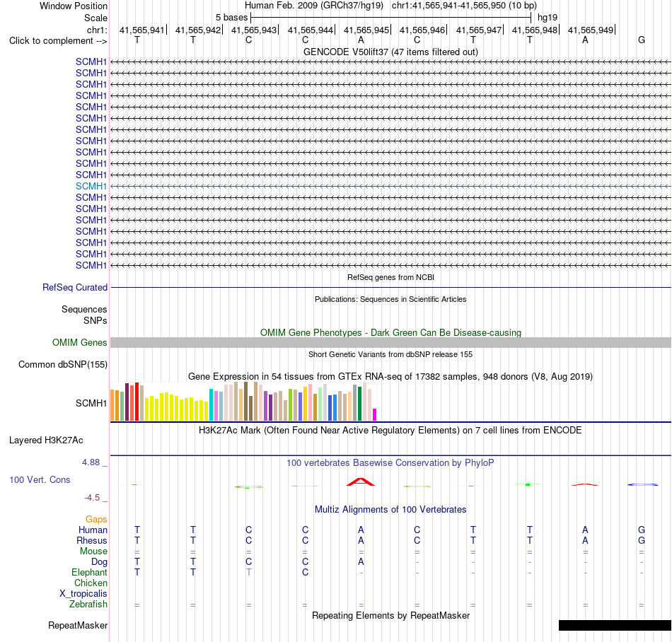The image size is (672, 642).
Task: Click the SNPs label under Publications
Action: coord(95,320)
